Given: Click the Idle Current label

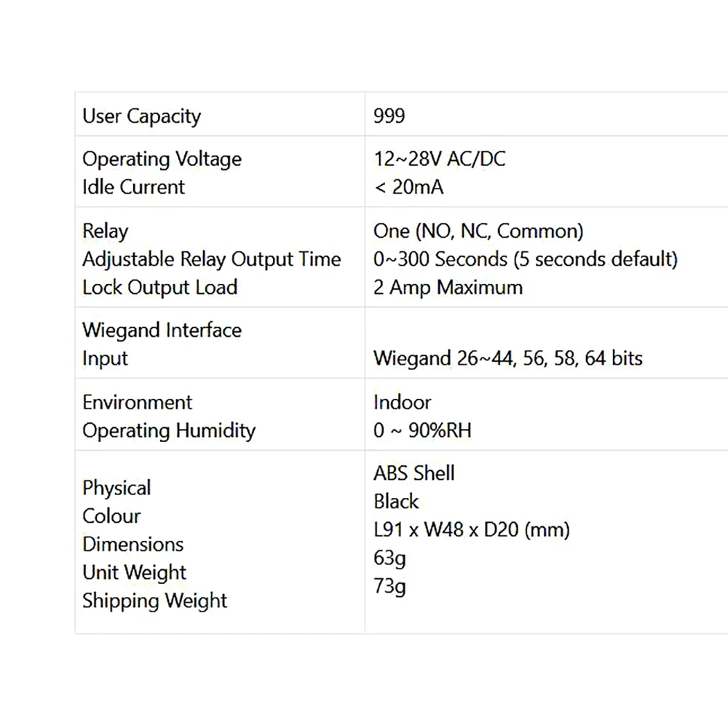Looking at the screenshot, I should pos(133,187).
